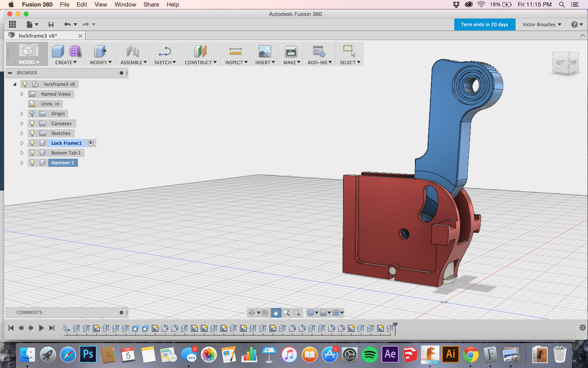Toggle Canvases folder visibility bulb

[x=32, y=123]
